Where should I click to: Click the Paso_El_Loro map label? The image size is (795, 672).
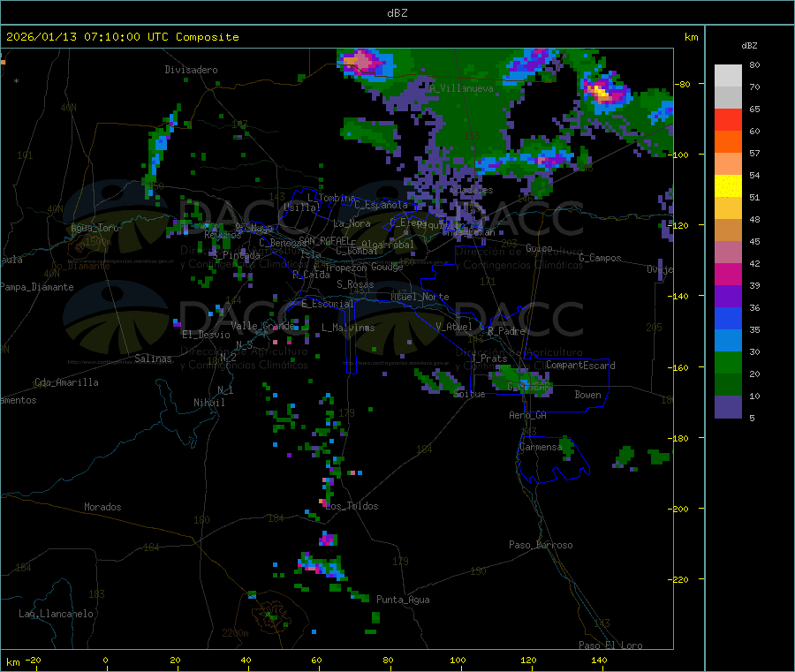(x=610, y=646)
